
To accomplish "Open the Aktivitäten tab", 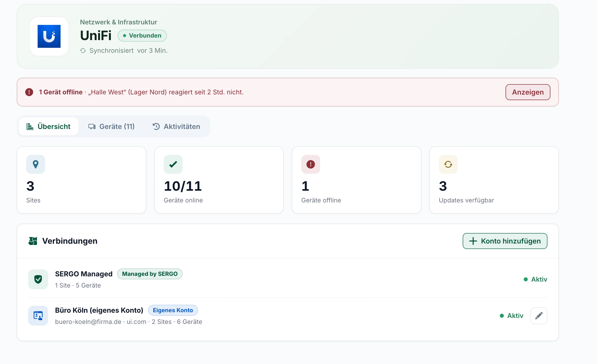I will [176, 126].
